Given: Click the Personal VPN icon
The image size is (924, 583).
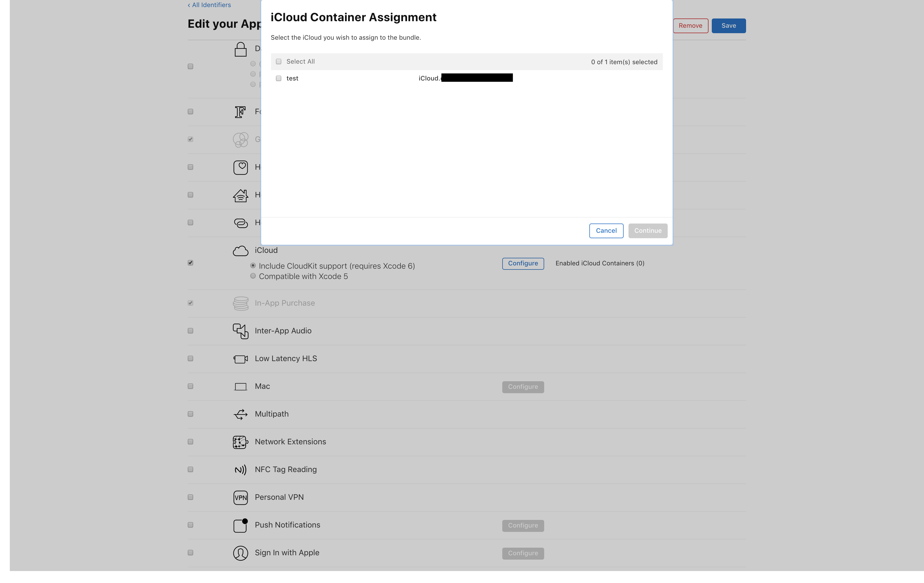Looking at the screenshot, I should (241, 498).
